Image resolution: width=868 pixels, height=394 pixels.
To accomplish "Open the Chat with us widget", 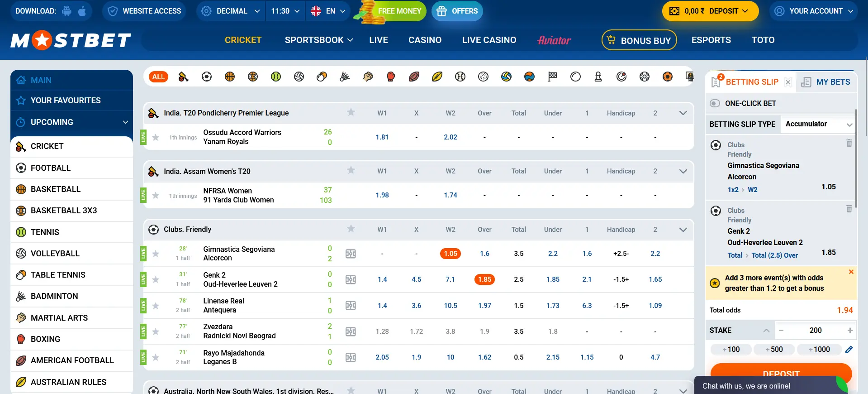I will 771,385.
